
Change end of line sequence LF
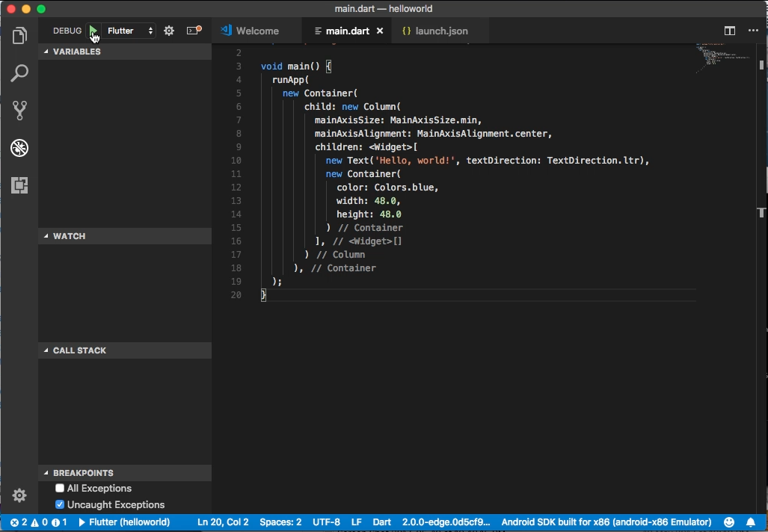[357, 522]
